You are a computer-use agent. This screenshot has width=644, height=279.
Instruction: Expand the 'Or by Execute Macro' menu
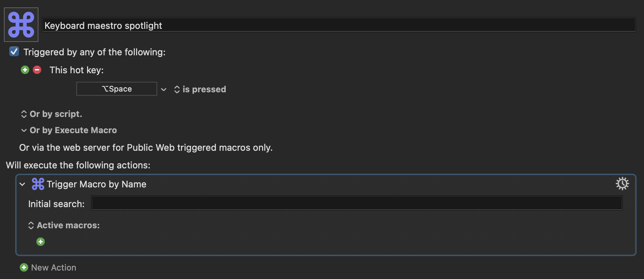click(x=69, y=130)
